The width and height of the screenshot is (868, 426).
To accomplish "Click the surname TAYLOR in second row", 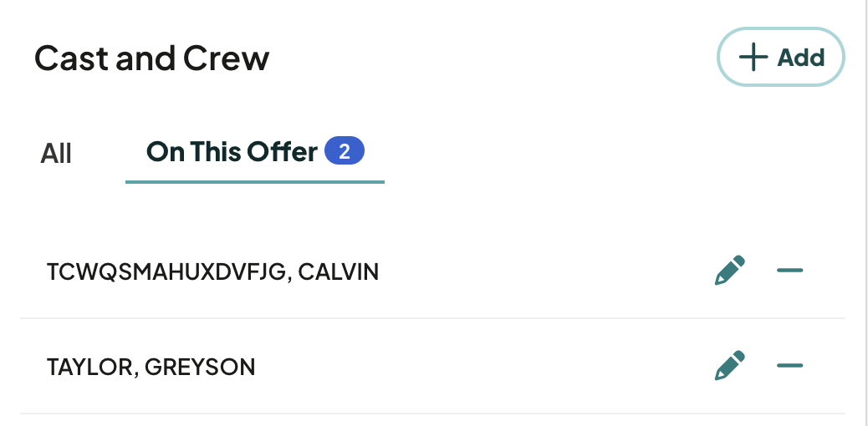I will [x=89, y=367].
